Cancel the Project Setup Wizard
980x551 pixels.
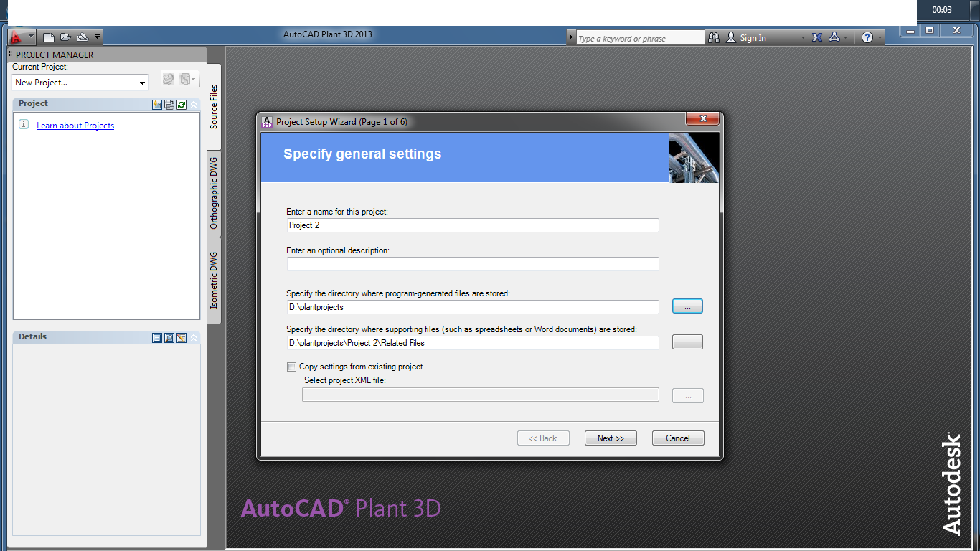(678, 438)
